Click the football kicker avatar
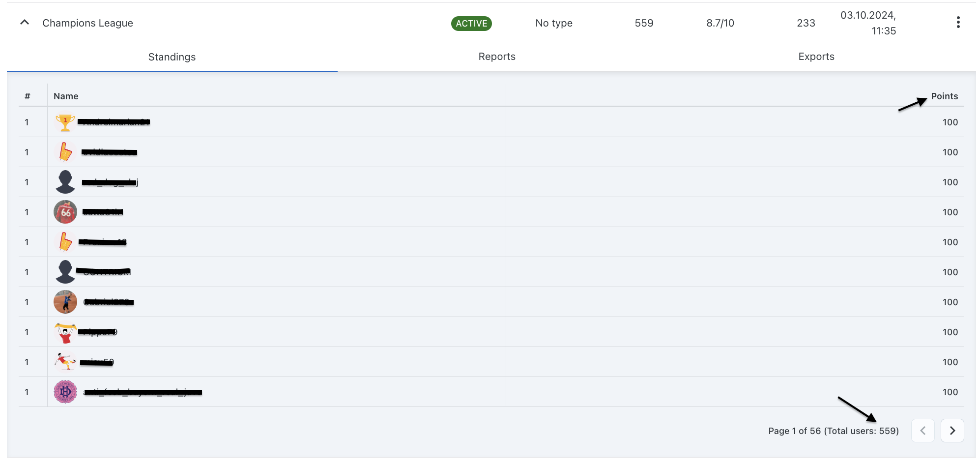Viewport: 980px width, 463px height. pyautogui.click(x=65, y=362)
